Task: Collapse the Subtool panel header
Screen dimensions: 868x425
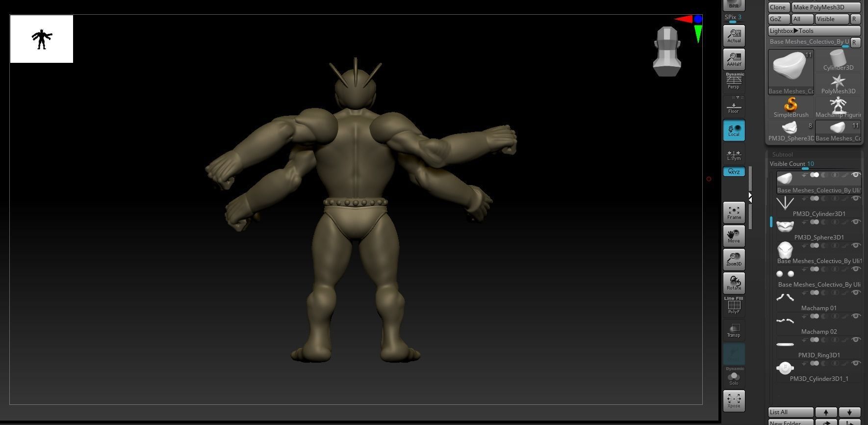Action: tap(783, 154)
